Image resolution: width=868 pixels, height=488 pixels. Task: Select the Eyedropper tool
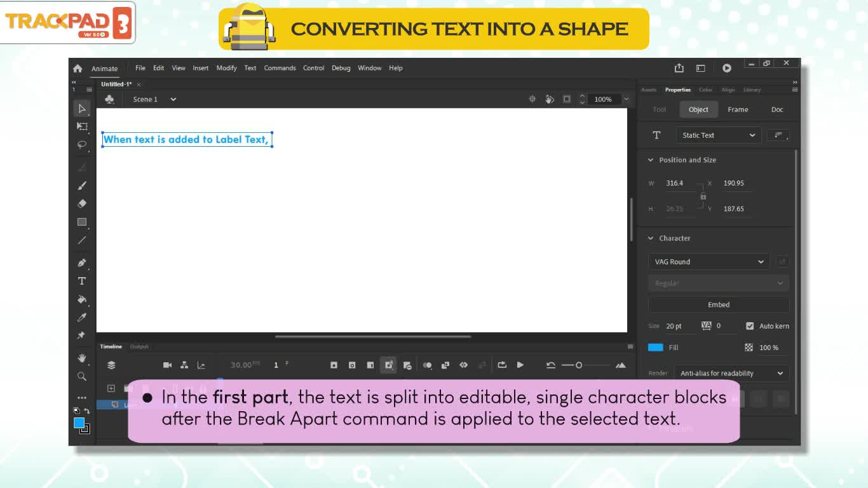coord(82,317)
